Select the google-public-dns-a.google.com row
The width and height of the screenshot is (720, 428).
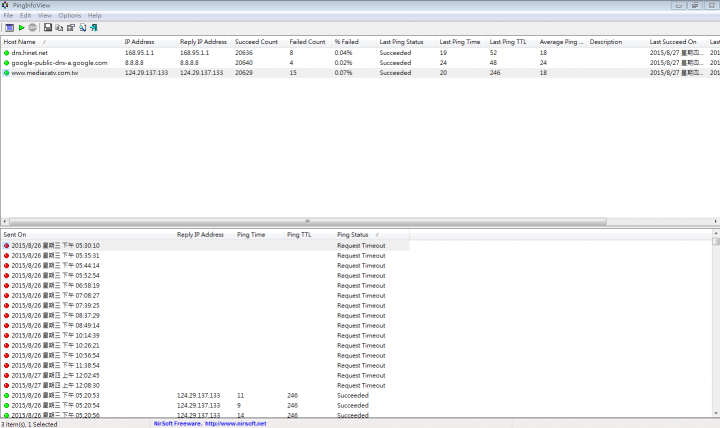click(59, 62)
